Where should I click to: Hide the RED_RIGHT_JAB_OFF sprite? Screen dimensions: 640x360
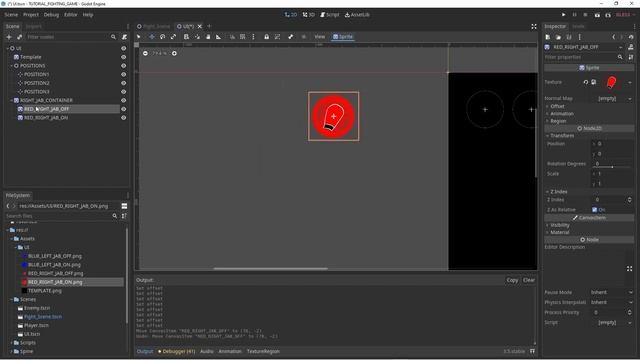click(123, 109)
